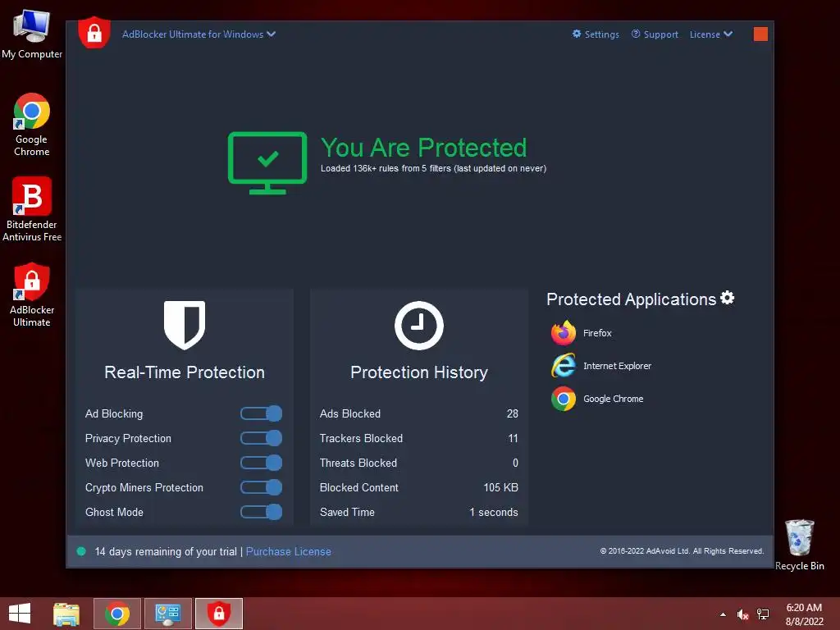Viewport: 840px width, 630px height.
Task: Click the You Are Protected heading
Action: tap(424, 148)
